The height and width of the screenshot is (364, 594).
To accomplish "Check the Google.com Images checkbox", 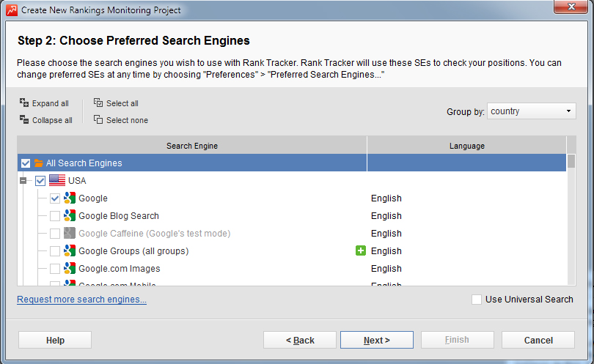I will click(55, 268).
